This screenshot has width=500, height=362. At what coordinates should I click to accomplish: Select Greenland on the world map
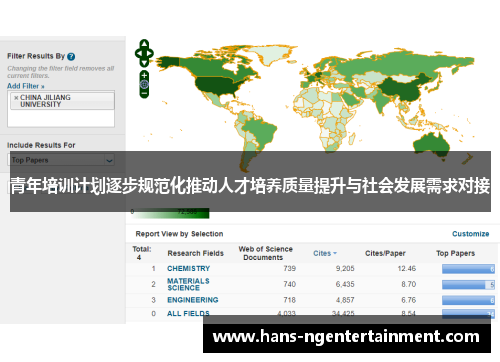(x=272, y=54)
